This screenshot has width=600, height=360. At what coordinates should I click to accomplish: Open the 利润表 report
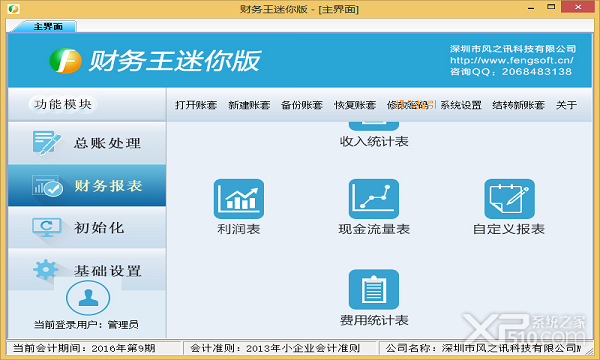239,207
